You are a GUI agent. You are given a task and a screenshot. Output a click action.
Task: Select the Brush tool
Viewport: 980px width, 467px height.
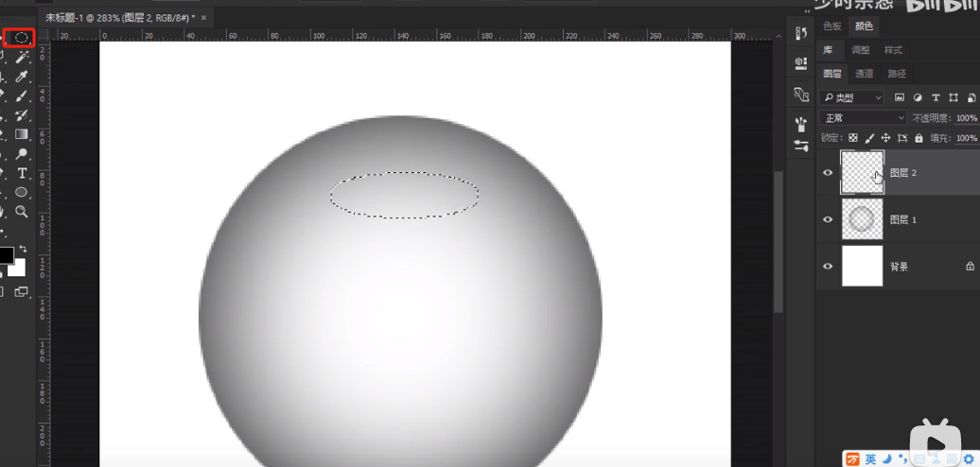(22, 96)
